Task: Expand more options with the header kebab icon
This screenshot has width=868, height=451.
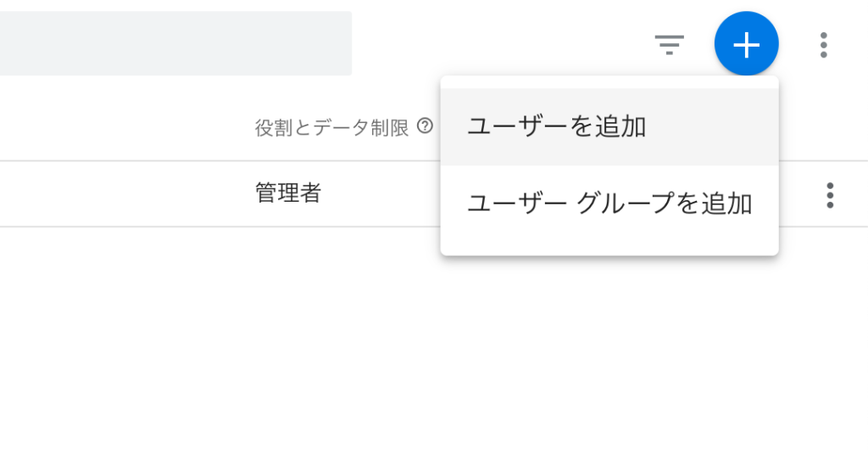Action: [824, 45]
